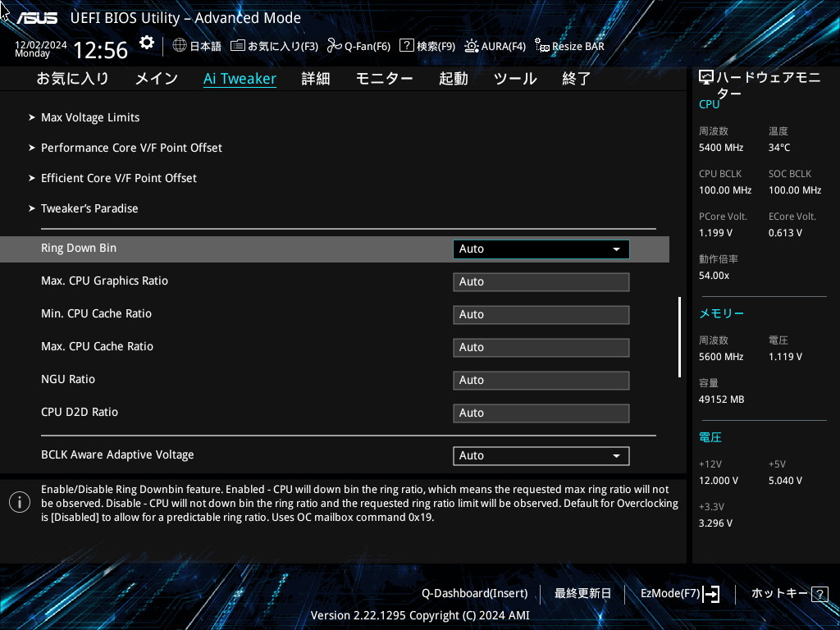Click 最終更新日 button
This screenshot has height=630, width=840.
click(x=582, y=594)
